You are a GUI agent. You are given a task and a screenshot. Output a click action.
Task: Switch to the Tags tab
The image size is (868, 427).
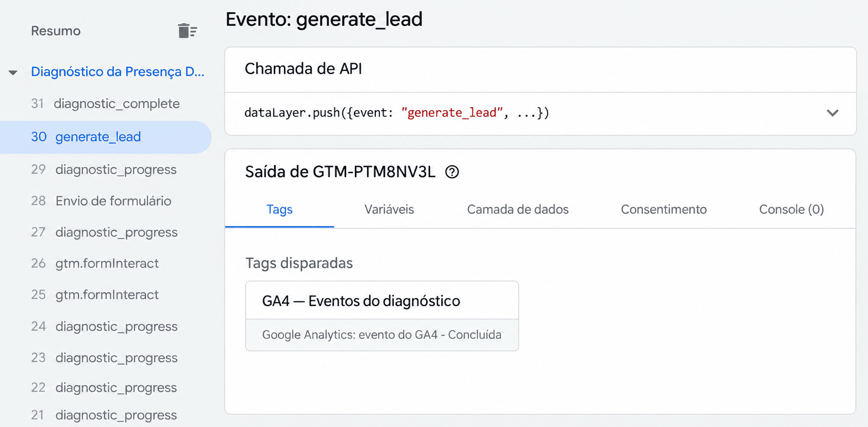click(x=280, y=209)
